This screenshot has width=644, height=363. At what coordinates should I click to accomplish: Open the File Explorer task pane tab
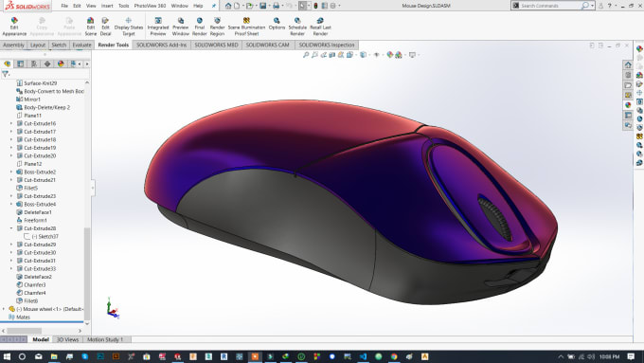(628, 85)
